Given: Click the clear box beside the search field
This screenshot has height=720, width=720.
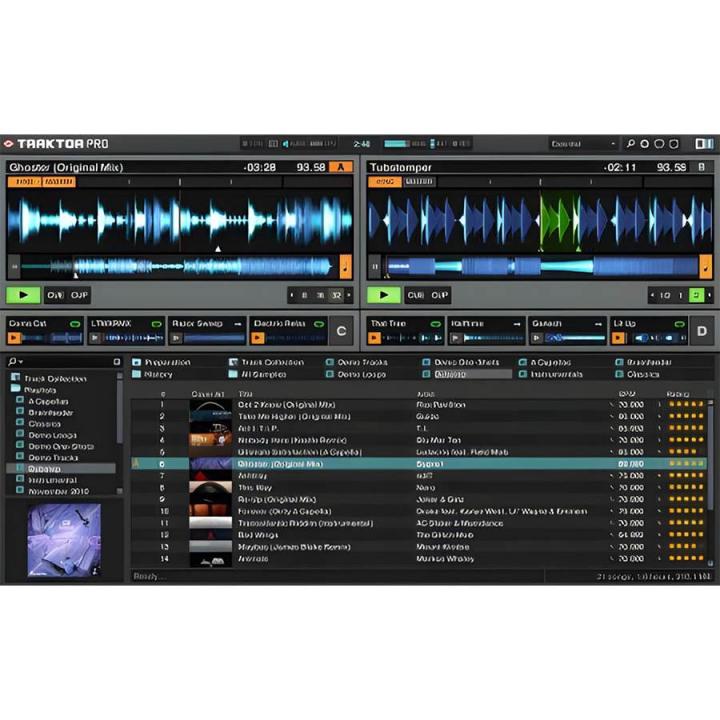Looking at the screenshot, I should point(117,362).
